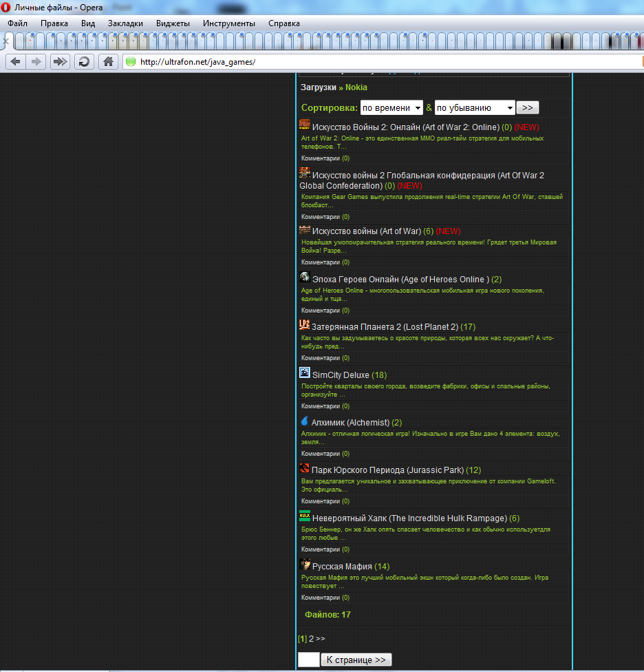Click the SimCity Deluxe game icon
Viewport: 644px width, 672px height.
[305, 373]
